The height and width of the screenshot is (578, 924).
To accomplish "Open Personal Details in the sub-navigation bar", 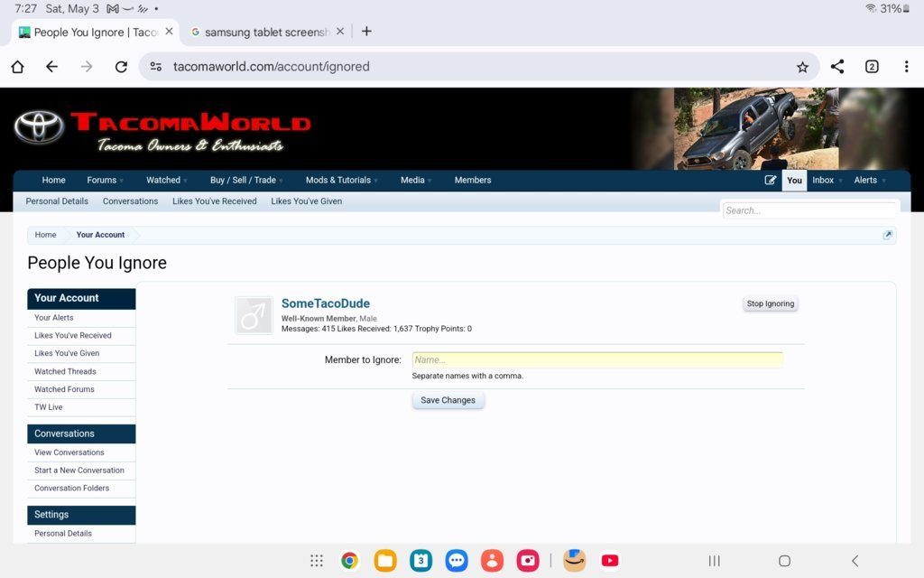I will tap(57, 201).
